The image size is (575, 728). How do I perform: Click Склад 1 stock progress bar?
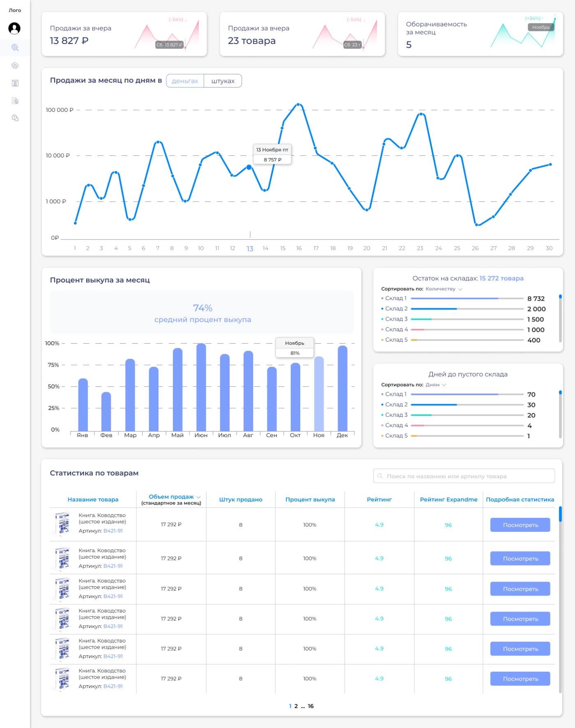tap(467, 298)
